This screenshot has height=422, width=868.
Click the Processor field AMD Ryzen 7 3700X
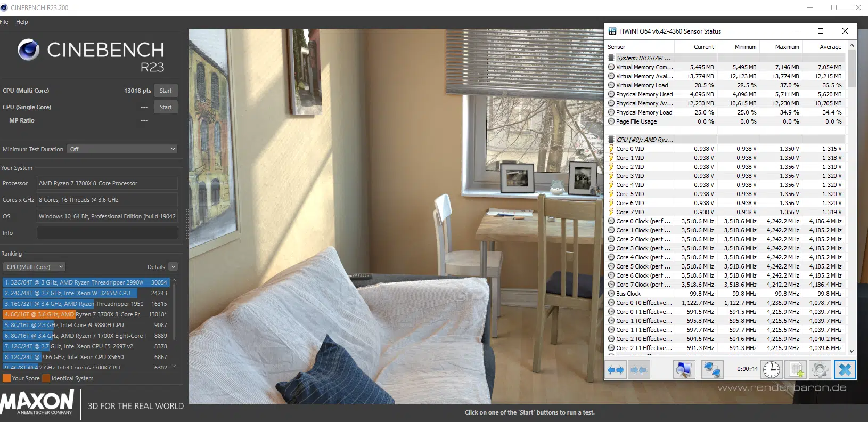click(x=108, y=183)
